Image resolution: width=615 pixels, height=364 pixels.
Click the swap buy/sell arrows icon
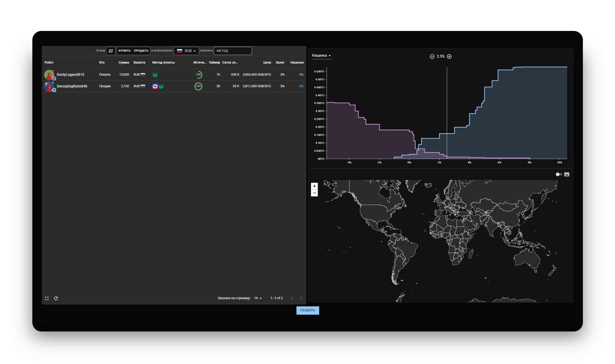pyautogui.click(x=111, y=51)
